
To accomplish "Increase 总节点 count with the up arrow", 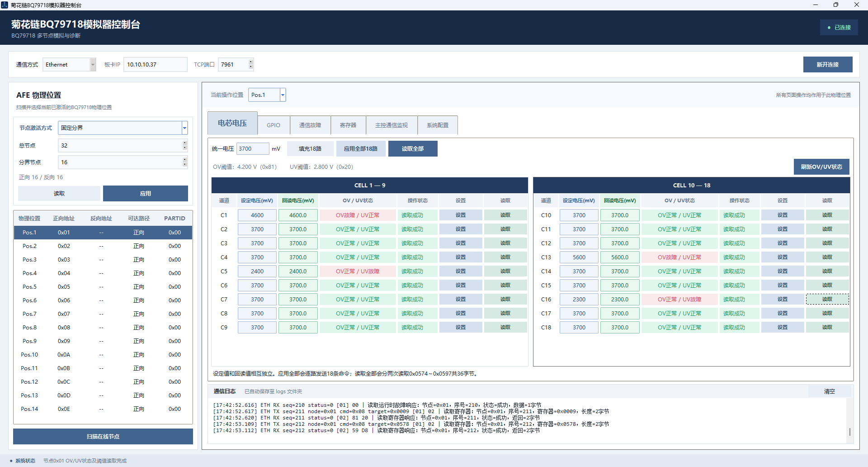I will pos(184,143).
